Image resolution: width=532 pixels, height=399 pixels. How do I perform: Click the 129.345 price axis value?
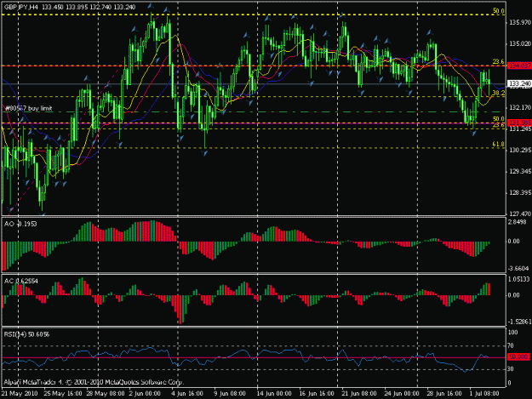coord(520,172)
